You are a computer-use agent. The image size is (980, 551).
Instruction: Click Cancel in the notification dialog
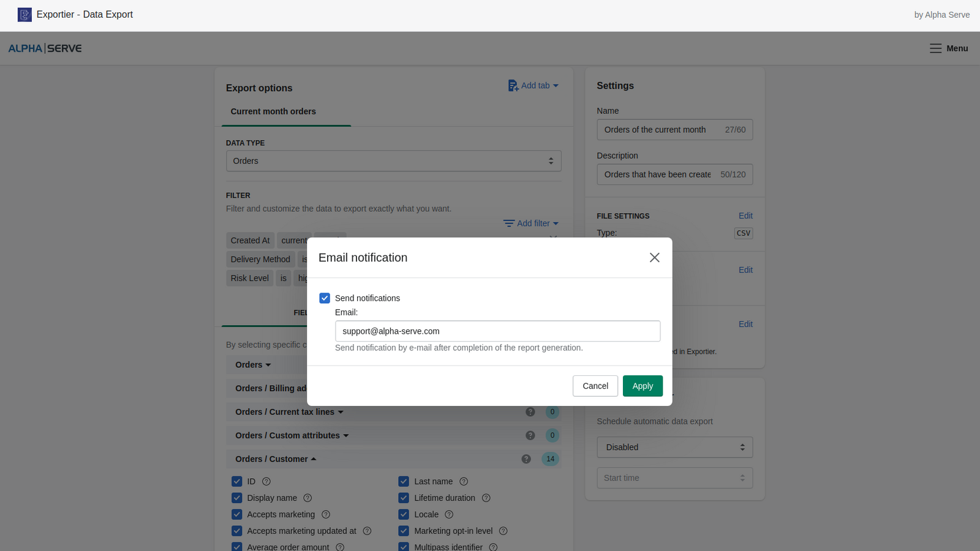coord(595,386)
